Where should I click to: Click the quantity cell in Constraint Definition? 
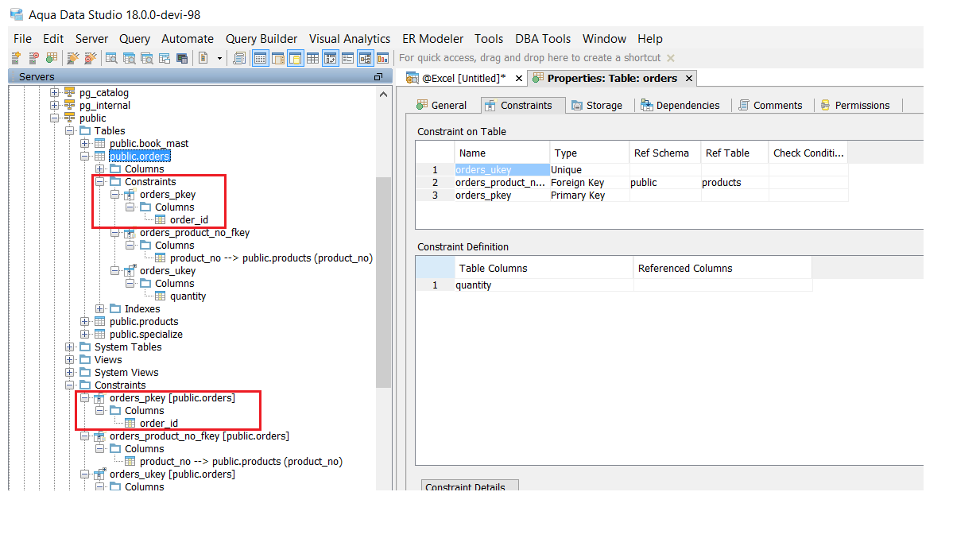coord(544,285)
